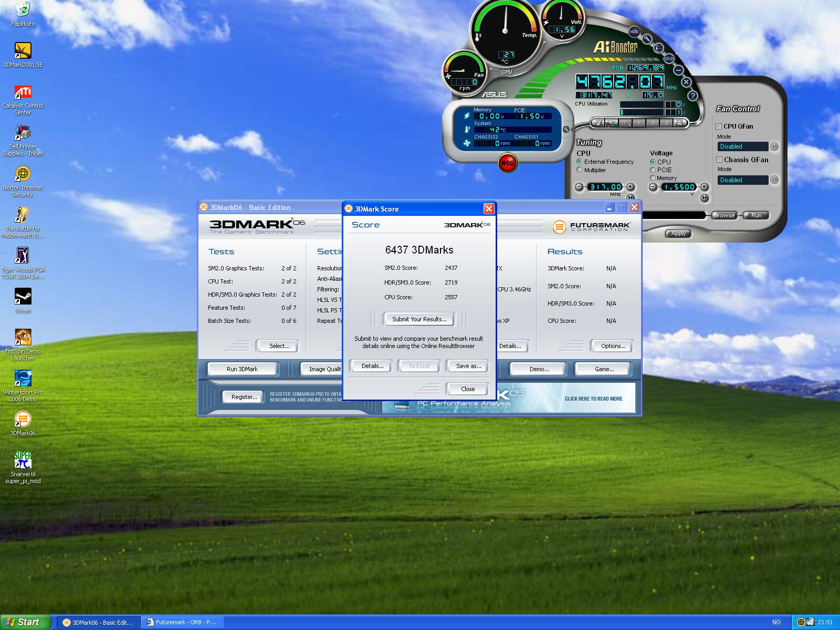Click the '6437 3DMarks' score text

point(419,250)
